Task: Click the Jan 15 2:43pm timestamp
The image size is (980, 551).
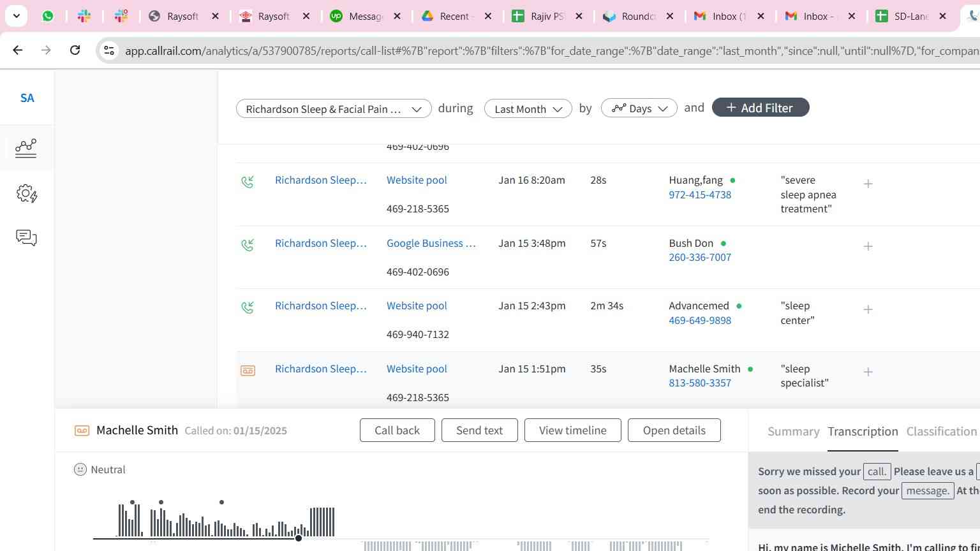Action: (532, 305)
